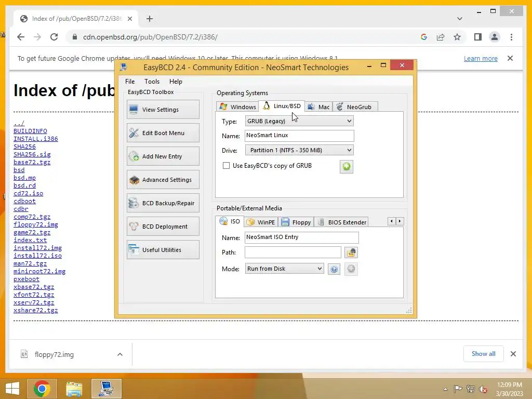Open the EasyBCD Tools menu
This screenshot has height=399, width=532.
point(152,82)
